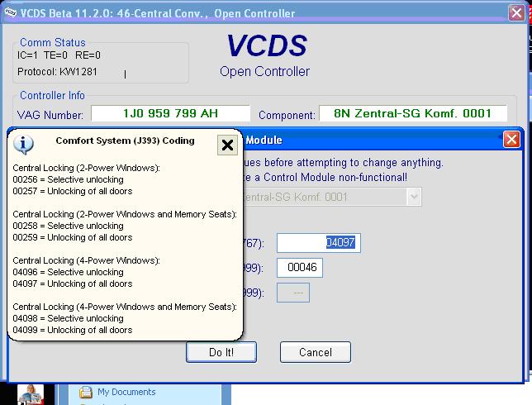532x405 pixels.
Task: Click the Do It! button
Action: [221, 352]
